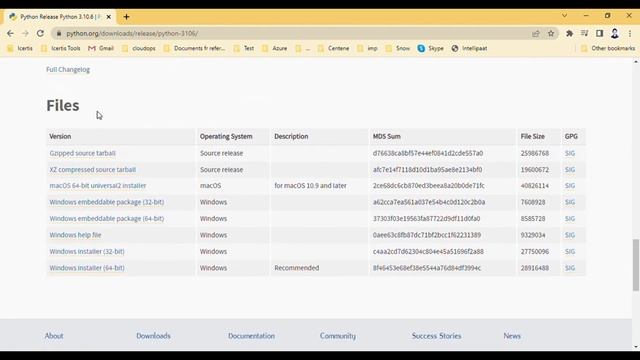The width and height of the screenshot is (640, 360).
Task: Download Windows installer (64-bit)
Action: 87,268
